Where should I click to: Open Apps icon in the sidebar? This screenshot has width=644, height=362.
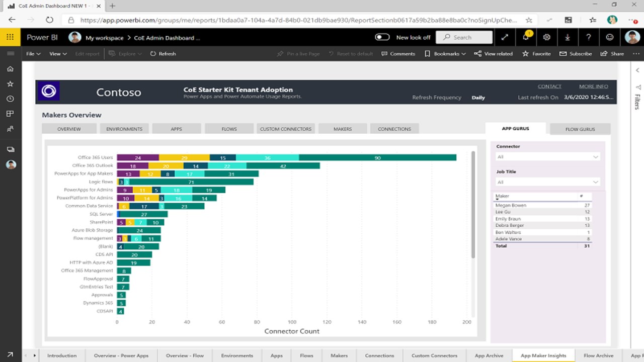coord(10,114)
